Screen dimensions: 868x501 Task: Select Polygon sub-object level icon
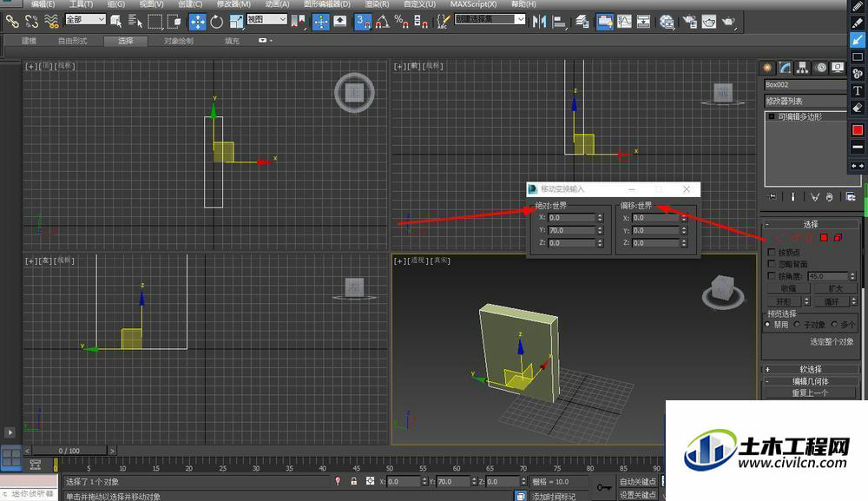824,238
